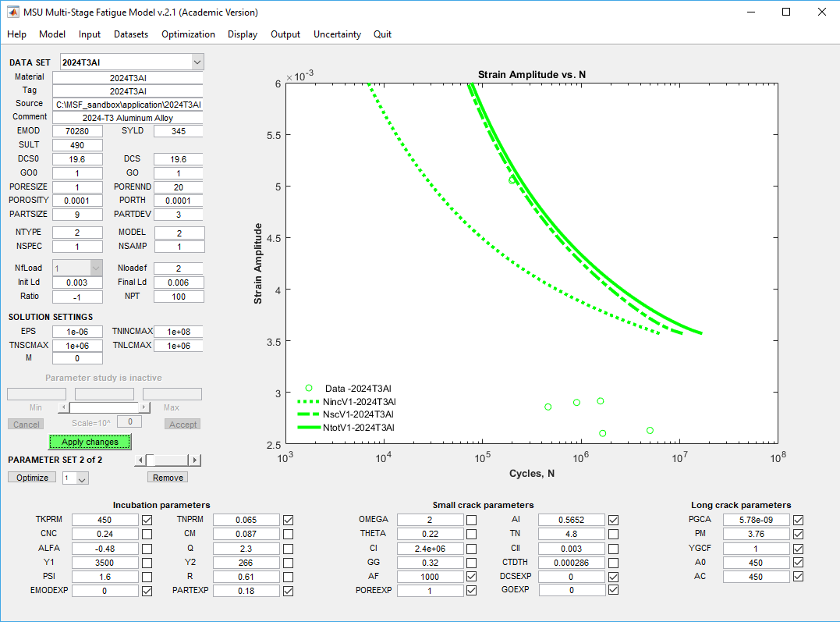Expand the NfLoad dropdown
The width and height of the screenshot is (840, 622).
(x=96, y=268)
